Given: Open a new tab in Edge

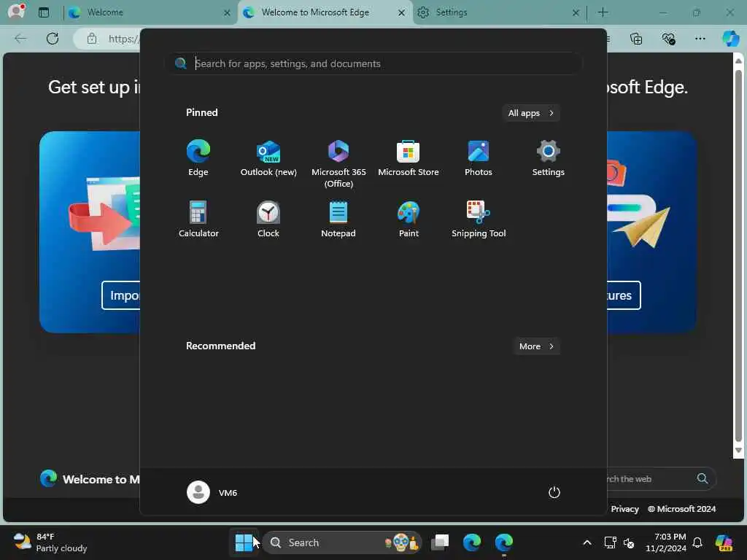Looking at the screenshot, I should (x=603, y=12).
